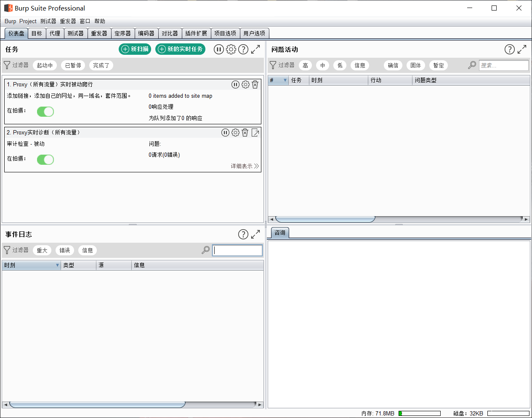Disable 在拍摄 toggle on Proxy 实时被动爬行 task
Image resolution: width=532 pixels, height=418 pixels.
(x=45, y=112)
